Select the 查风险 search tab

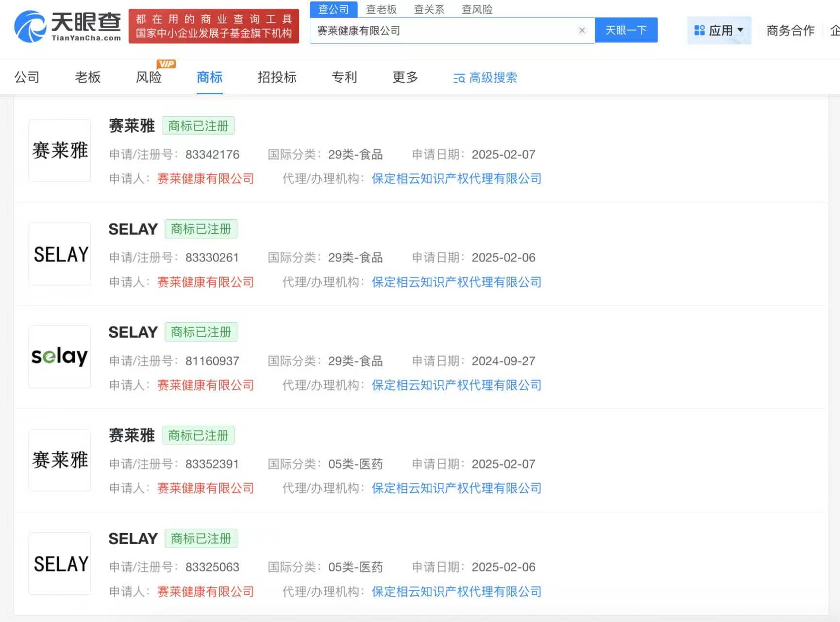(477, 9)
